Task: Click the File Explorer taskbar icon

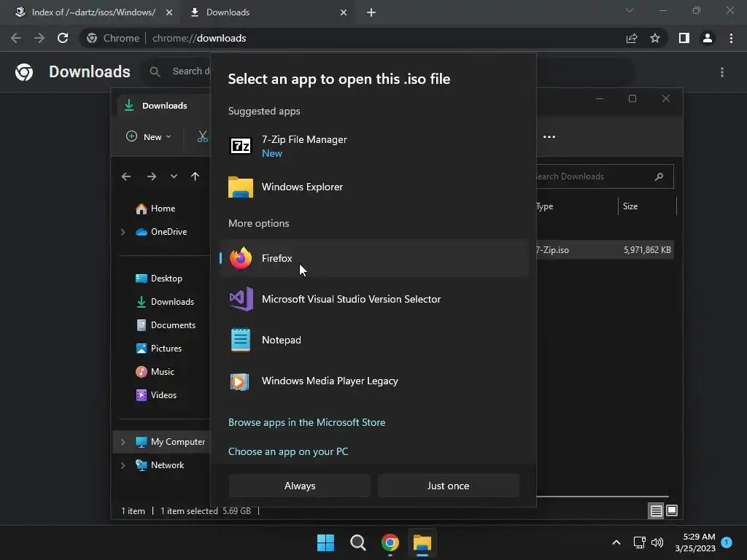Action: [422, 542]
